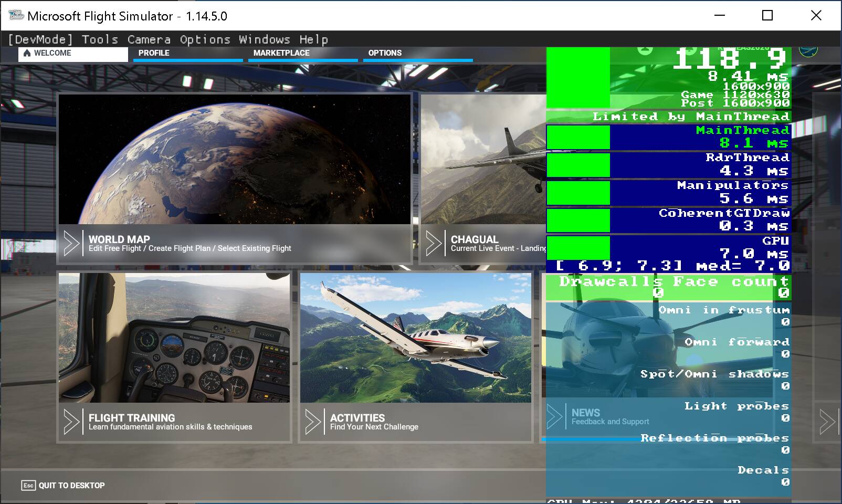This screenshot has height=504, width=842.
Task: Switch to the Profile tab
Action: [x=154, y=53]
